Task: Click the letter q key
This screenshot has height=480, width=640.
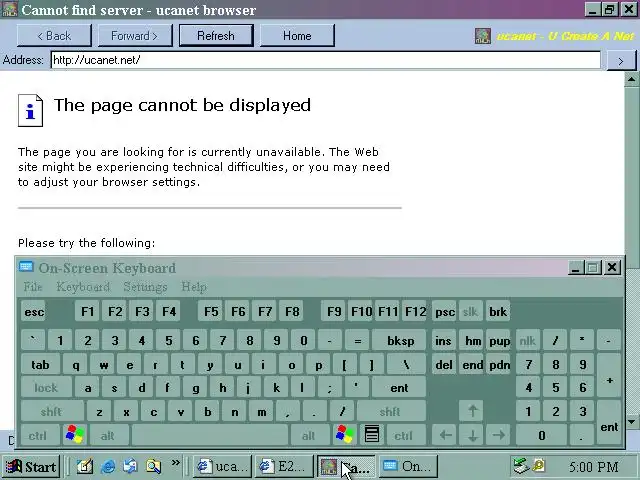Action: (x=76, y=364)
